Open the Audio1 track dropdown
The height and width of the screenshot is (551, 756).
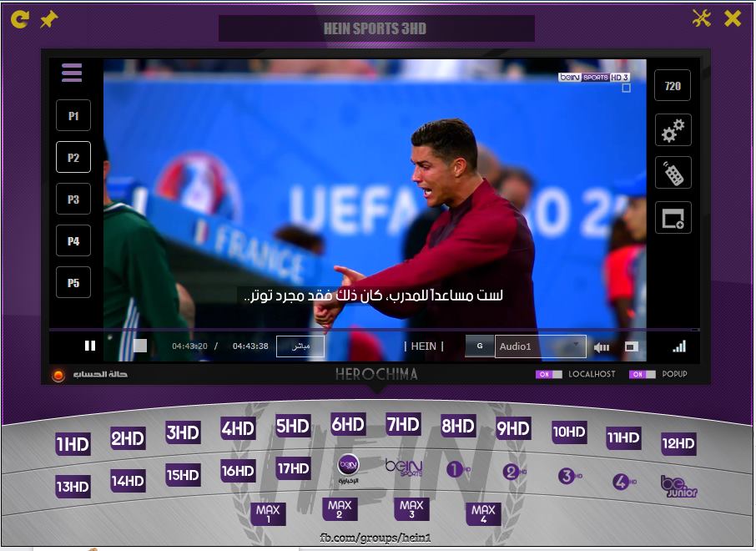click(541, 346)
